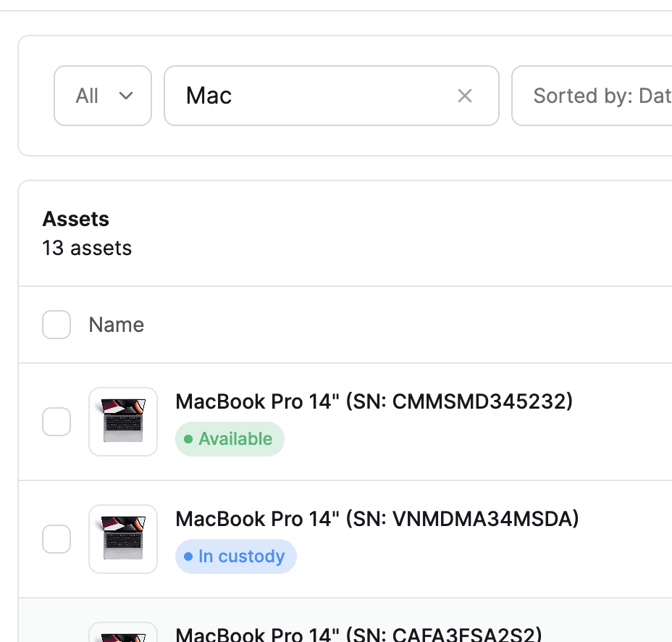Image resolution: width=672 pixels, height=642 pixels.
Task: Click the blue In custody status badge
Action: 236,556
